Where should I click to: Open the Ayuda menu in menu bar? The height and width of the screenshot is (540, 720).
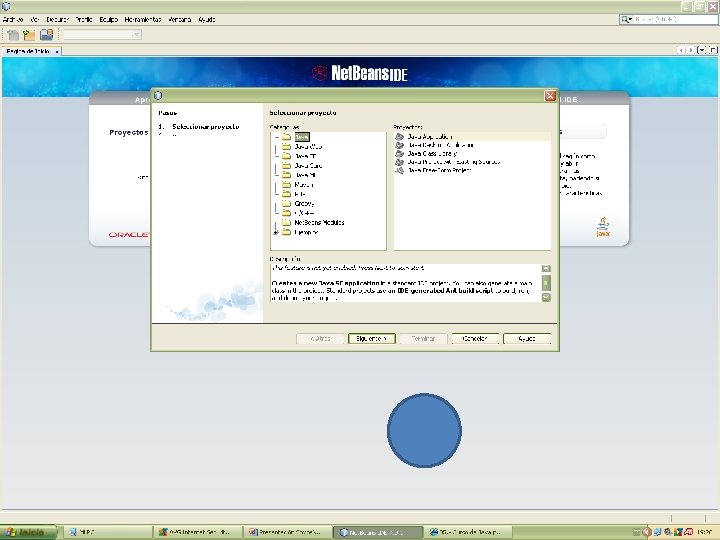[207, 19]
